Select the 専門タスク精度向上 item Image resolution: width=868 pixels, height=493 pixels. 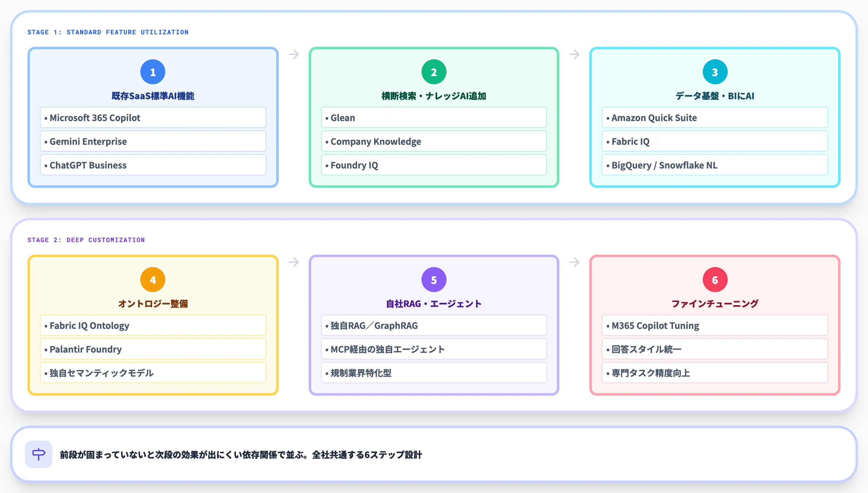[x=715, y=373]
